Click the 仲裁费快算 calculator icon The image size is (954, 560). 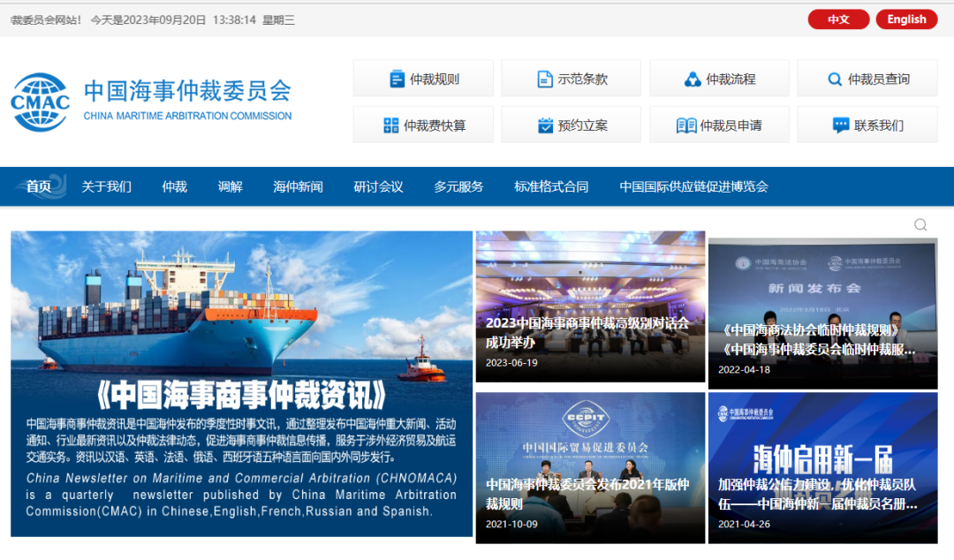[x=391, y=125]
